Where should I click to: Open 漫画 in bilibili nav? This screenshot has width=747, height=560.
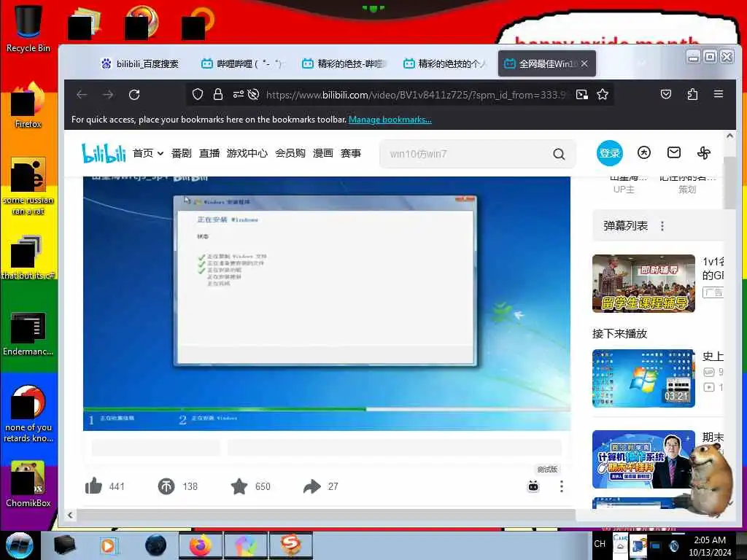pos(322,153)
